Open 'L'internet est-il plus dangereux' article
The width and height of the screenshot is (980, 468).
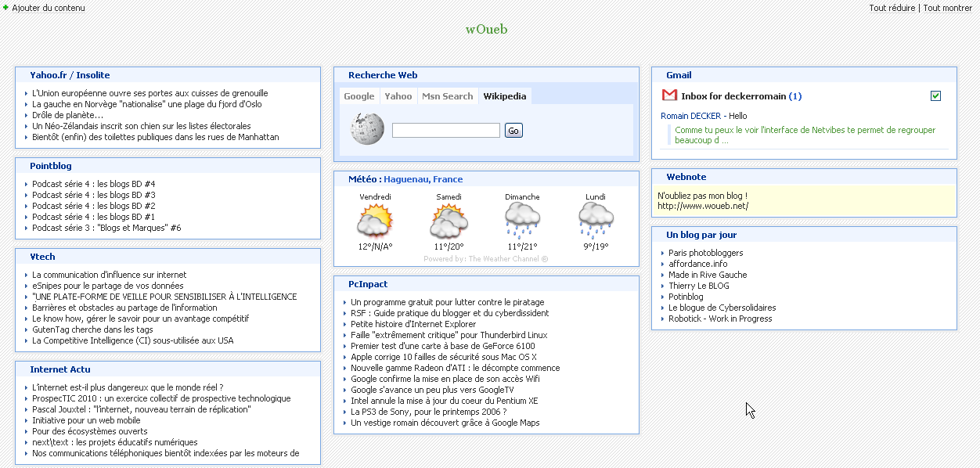click(128, 387)
